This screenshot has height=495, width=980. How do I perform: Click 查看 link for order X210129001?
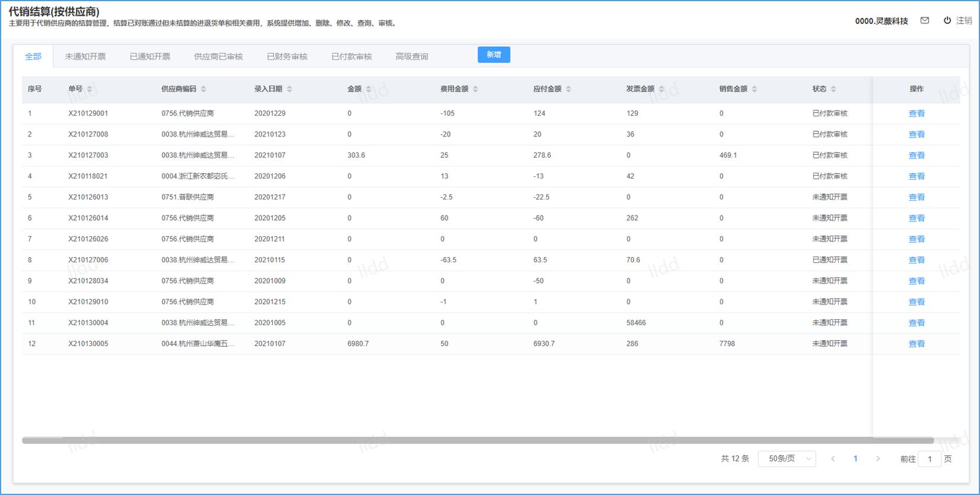pos(917,113)
